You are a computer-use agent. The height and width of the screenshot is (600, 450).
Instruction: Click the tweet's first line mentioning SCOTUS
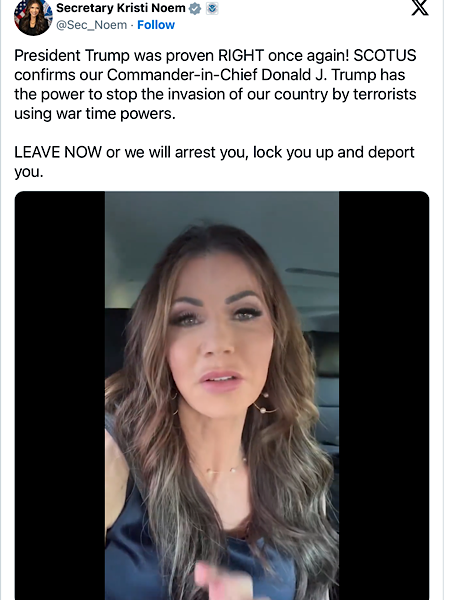click(215, 55)
